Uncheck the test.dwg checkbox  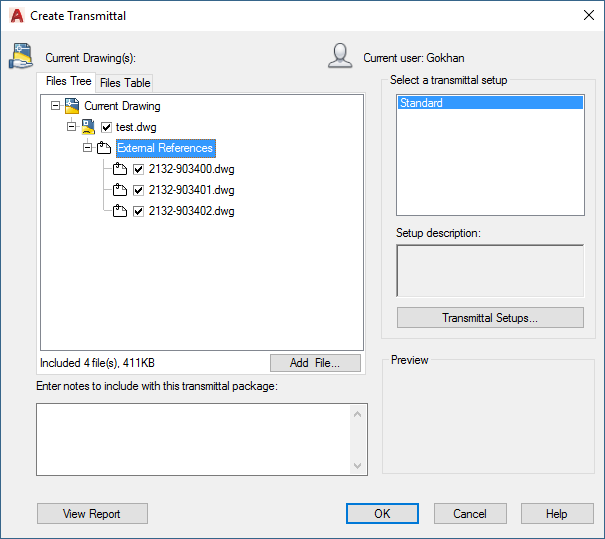[107, 127]
